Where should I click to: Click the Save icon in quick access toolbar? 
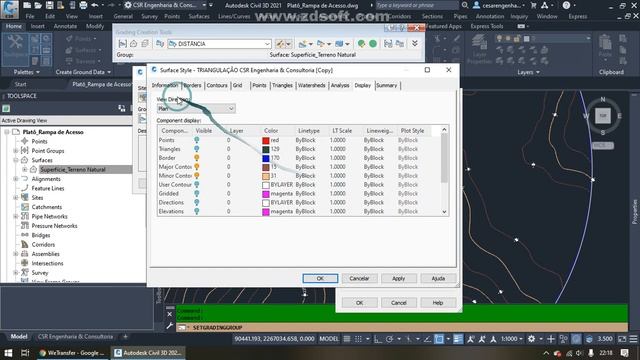coord(49,5)
